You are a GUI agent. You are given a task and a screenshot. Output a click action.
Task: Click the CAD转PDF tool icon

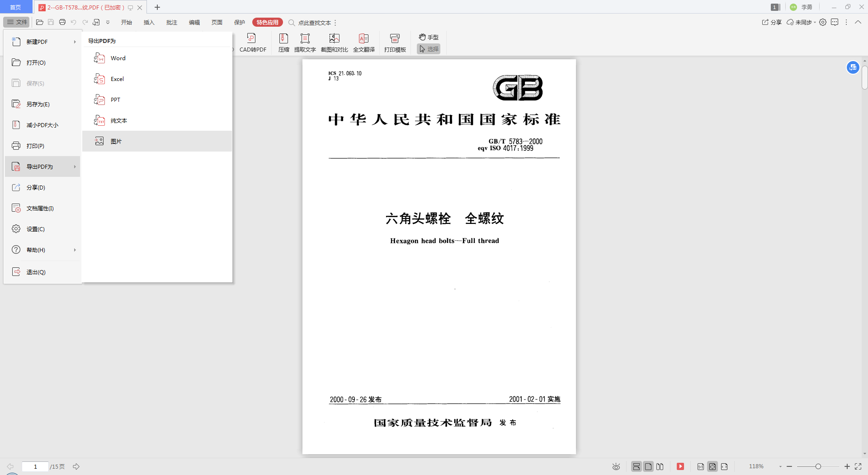click(x=253, y=43)
